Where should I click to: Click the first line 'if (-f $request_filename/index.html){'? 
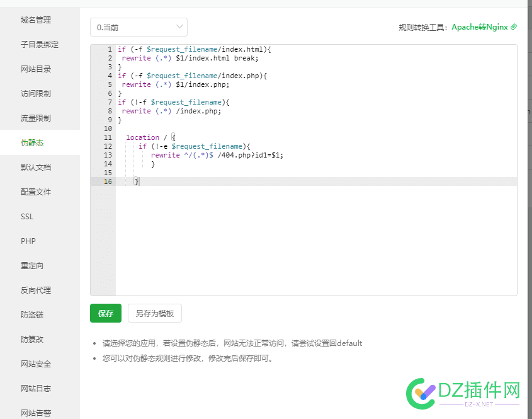pos(195,49)
